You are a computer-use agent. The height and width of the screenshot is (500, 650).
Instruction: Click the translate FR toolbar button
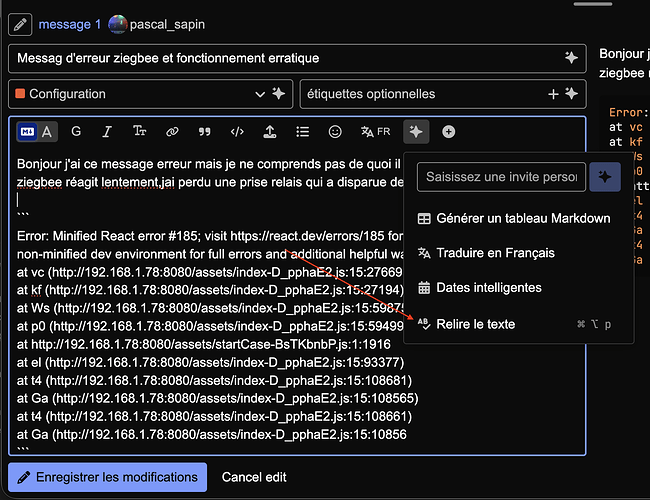[375, 131]
